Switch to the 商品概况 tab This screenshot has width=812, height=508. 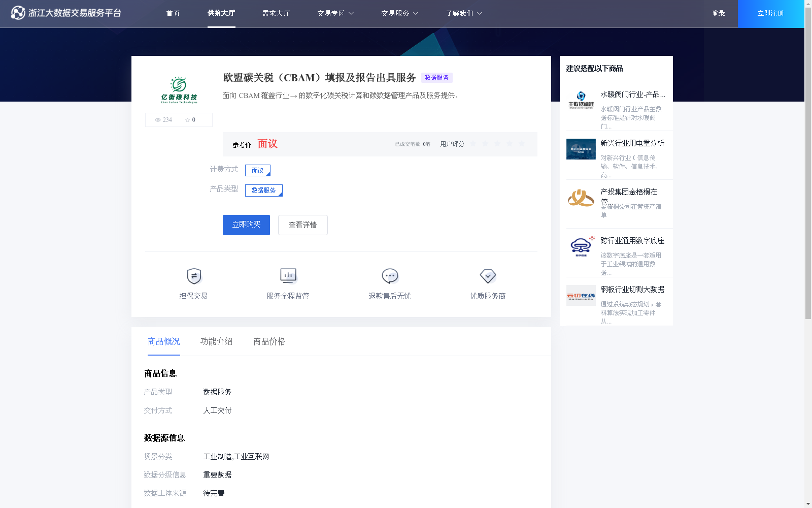pos(164,341)
